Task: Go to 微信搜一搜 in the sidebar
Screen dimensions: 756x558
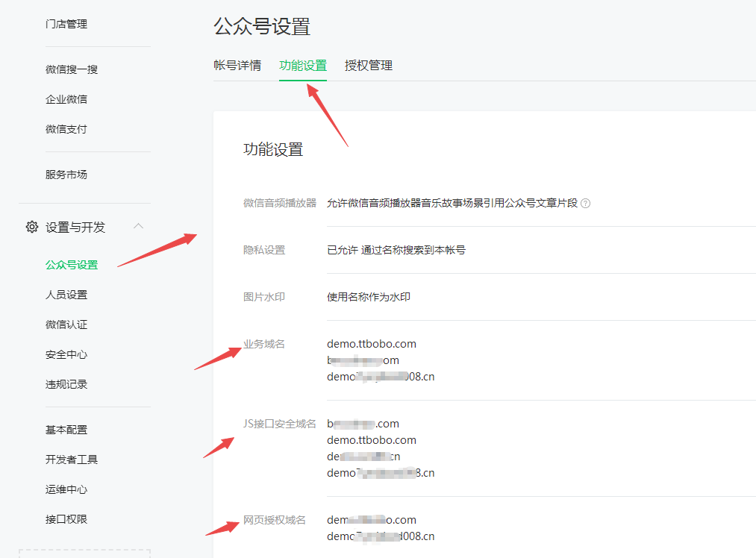Action: [x=72, y=69]
